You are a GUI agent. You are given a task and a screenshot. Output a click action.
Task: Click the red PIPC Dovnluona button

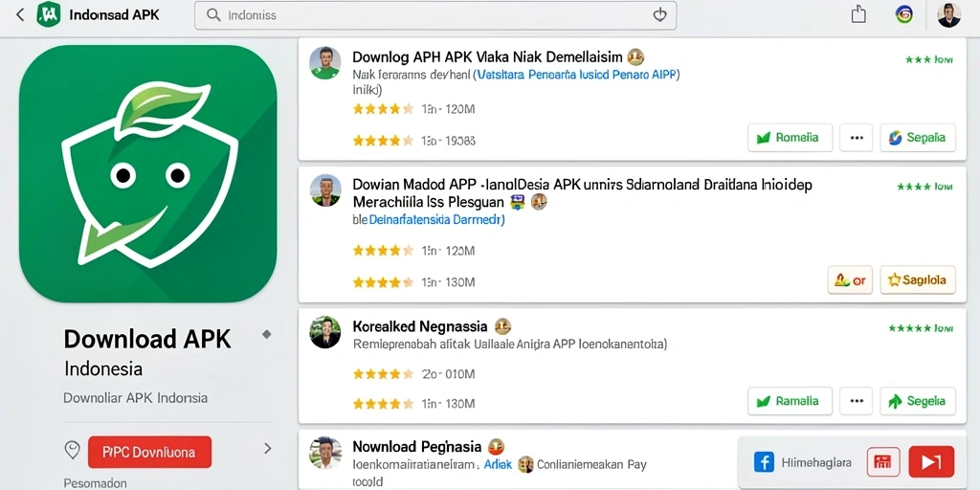coord(150,452)
